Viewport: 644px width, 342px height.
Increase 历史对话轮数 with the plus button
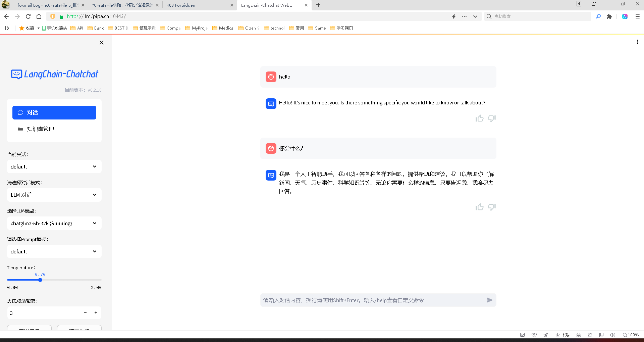click(96, 313)
